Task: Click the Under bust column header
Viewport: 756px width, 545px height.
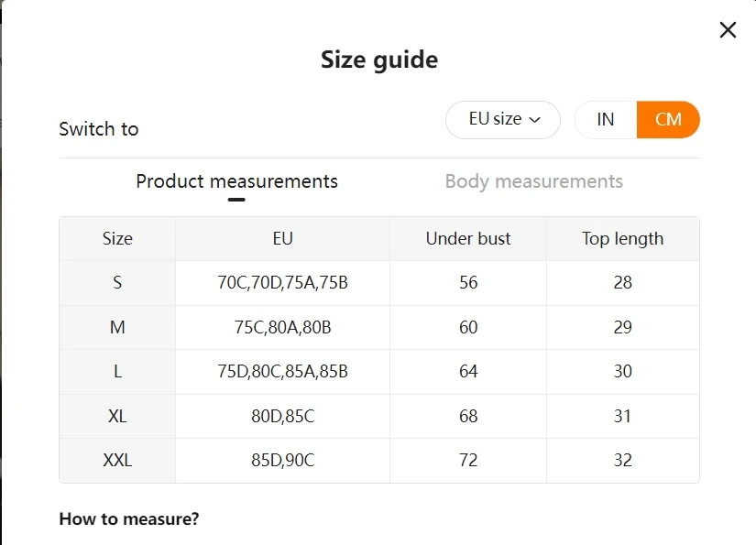Action: (x=467, y=238)
